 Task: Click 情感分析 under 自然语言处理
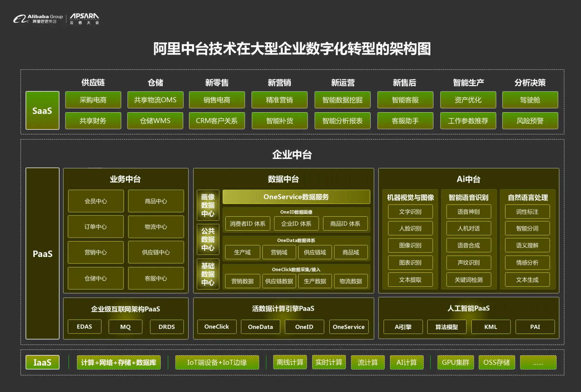(x=527, y=263)
